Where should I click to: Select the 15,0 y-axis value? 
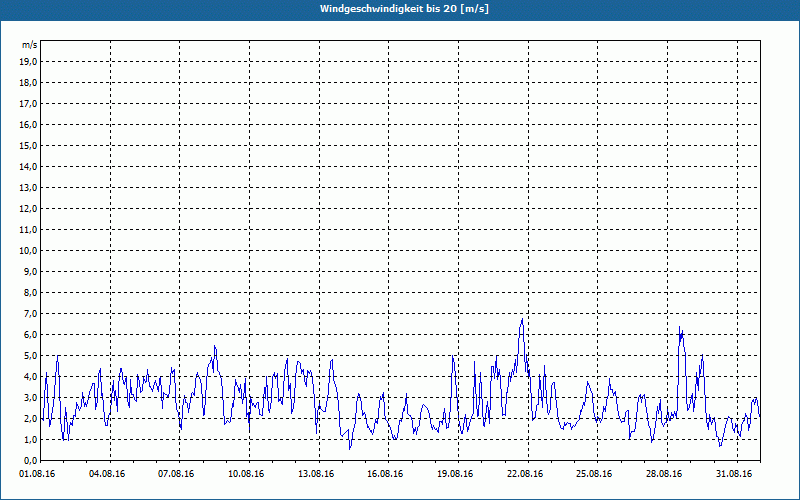(28, 145)
